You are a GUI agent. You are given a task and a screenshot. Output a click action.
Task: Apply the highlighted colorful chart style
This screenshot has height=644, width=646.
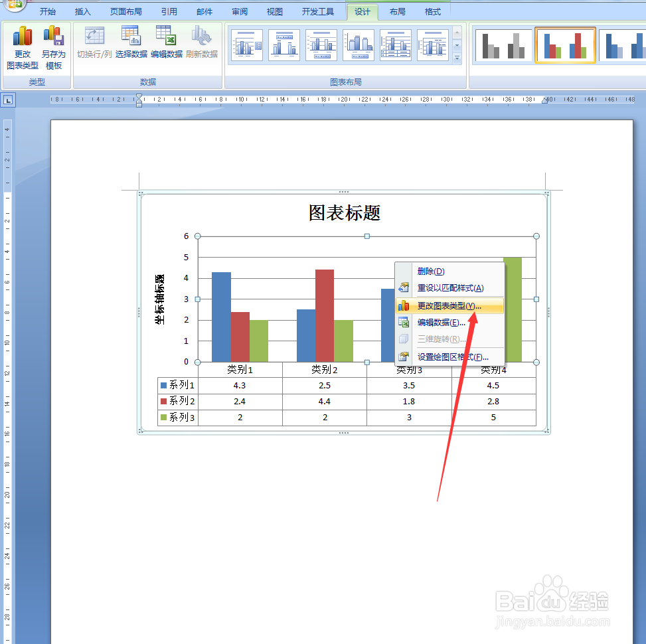tap(565, 45)
